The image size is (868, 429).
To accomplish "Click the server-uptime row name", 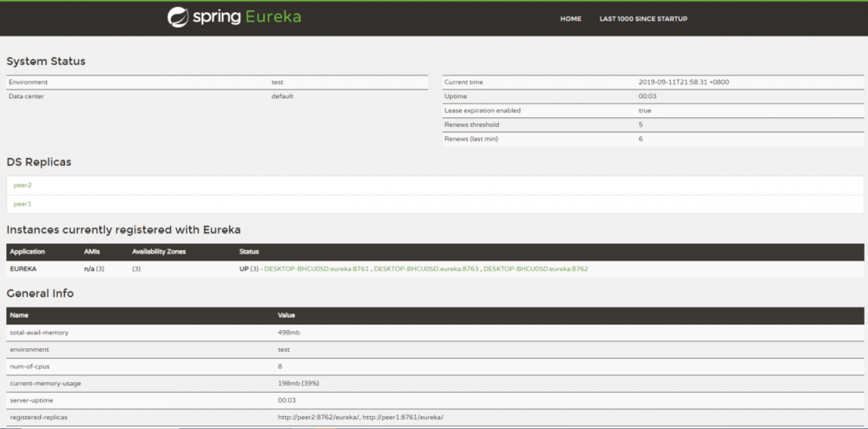I will coord(31,400).
